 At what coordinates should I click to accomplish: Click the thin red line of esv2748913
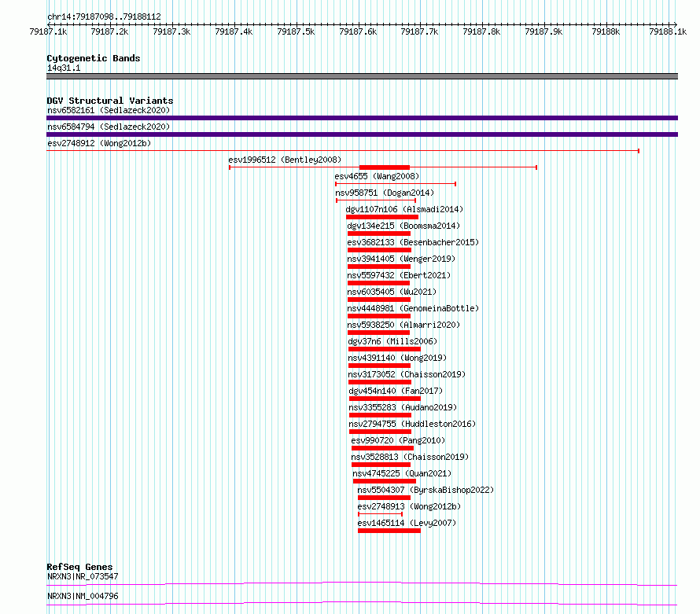tap(381, 514)
